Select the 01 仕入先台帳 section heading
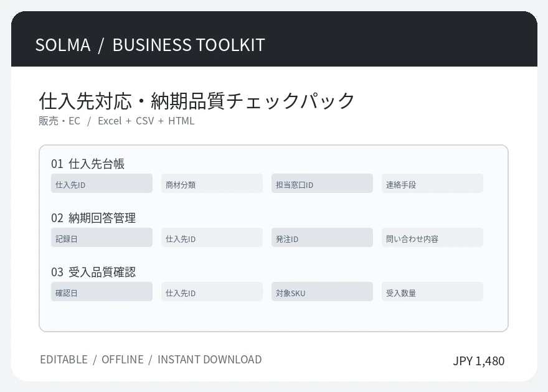The width and height of the screenshot is (548, 392). pyautogui.click(x=88, y=164)
